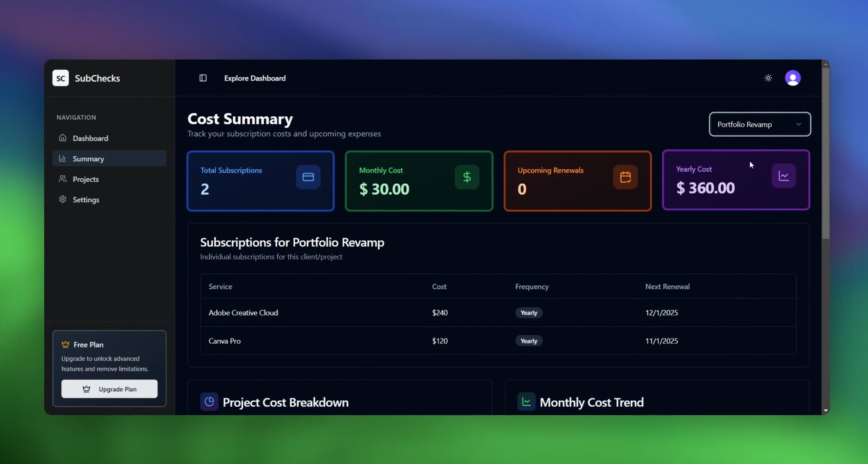Screen dimensions: 868x464
Task: Select the Summary navigation item
Action: [x=88, y=159]
